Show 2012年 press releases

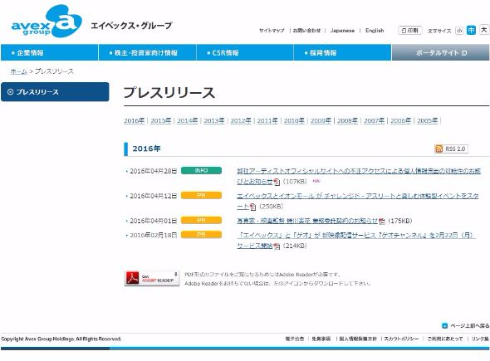pos(241,121)
